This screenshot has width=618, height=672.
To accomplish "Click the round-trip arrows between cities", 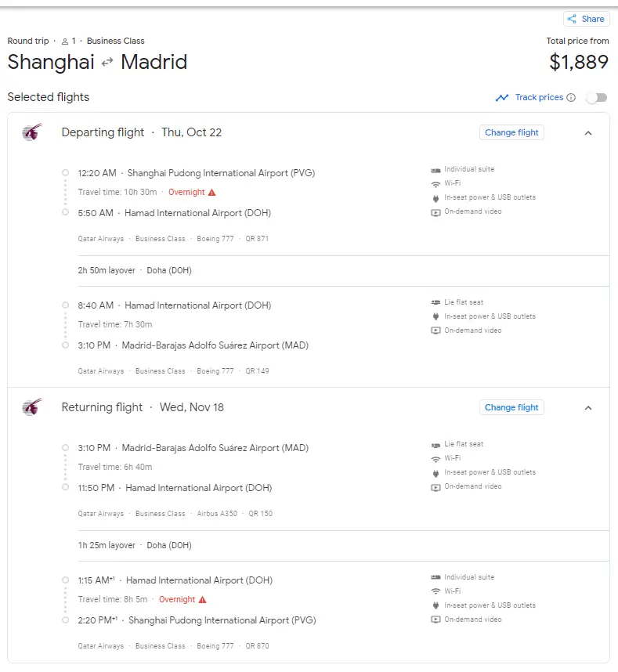I will (108, 63).
